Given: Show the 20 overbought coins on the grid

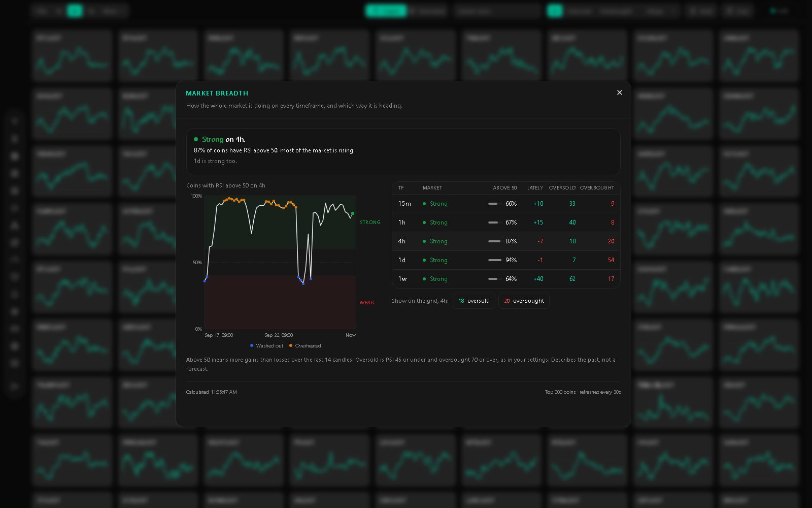Looking at the screenshot, I should (x=524, y=301).
